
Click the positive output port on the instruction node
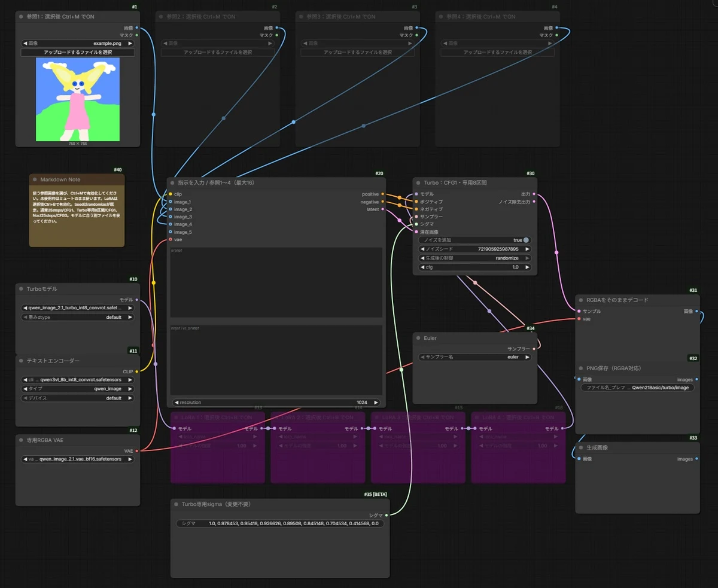click(383, 194)
